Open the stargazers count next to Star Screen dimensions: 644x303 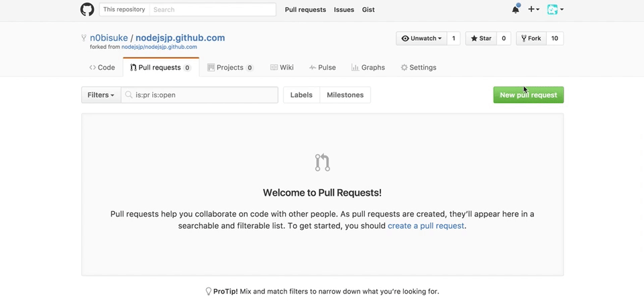click(x=504, y=38)
